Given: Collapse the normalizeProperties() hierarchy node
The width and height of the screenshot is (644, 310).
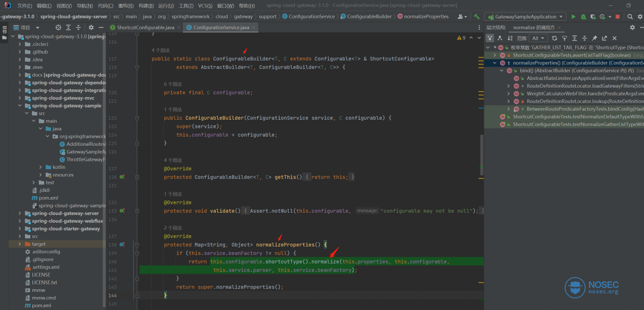Looking at the screenshot, I should pyautogui.click(x=494, y=63).
